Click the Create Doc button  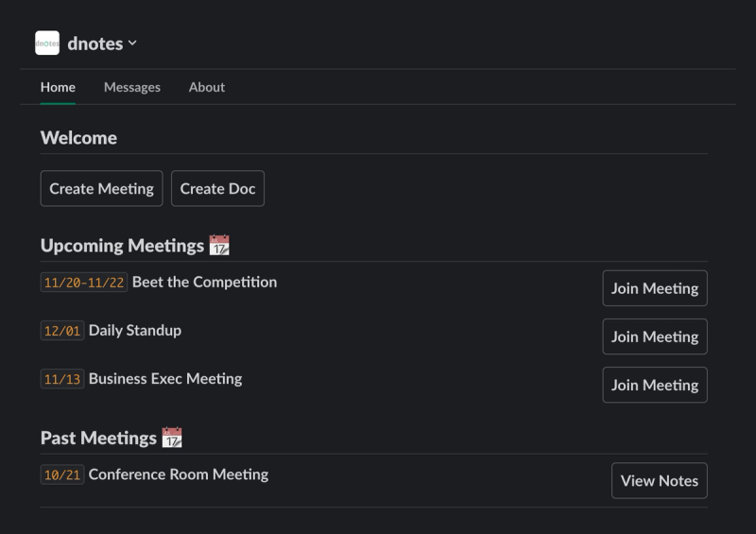(217, 188)
